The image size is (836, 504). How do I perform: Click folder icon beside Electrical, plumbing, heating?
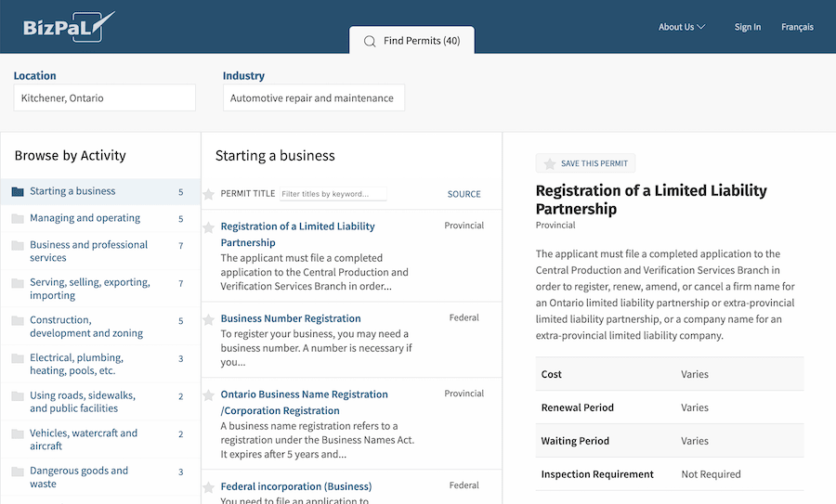click(x=18, y=358)
